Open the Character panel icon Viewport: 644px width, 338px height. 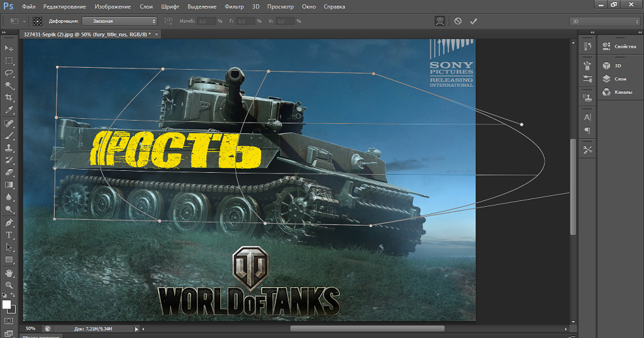[x=588, y=117]
